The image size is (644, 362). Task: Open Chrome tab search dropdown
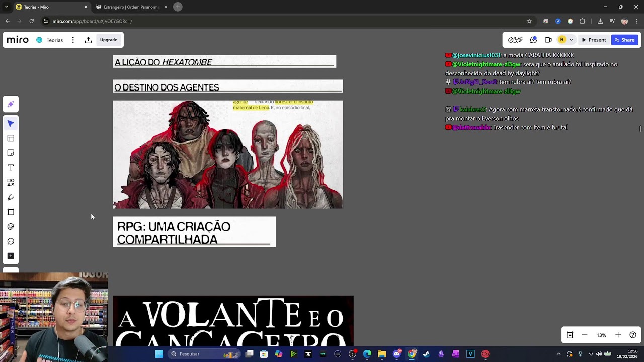coord(6,7)
